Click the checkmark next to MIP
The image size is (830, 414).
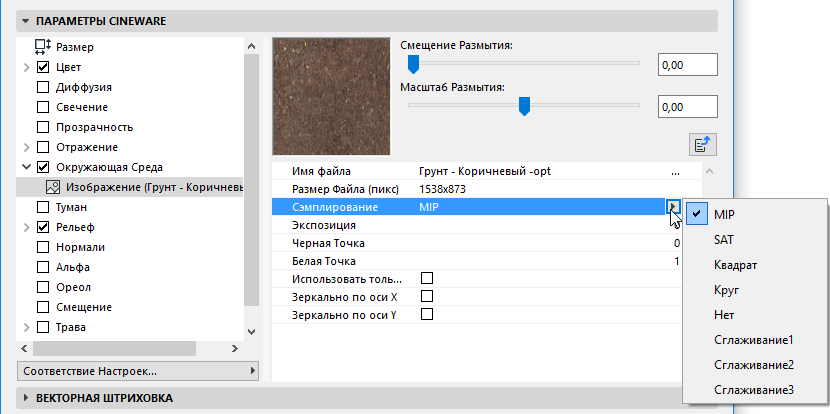[x=697, y=214]
